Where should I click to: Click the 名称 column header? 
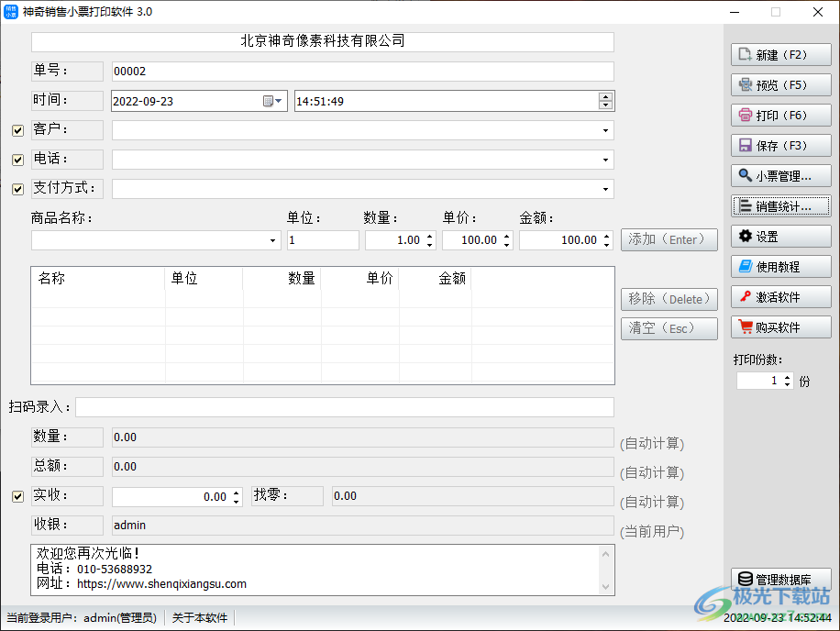tap(98, 279)
